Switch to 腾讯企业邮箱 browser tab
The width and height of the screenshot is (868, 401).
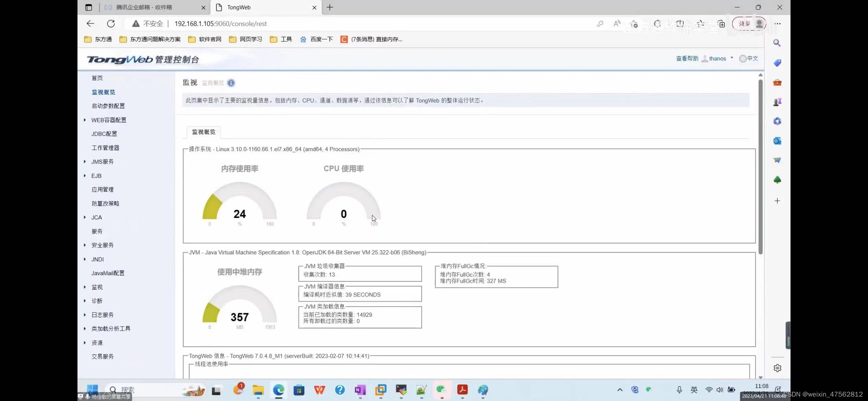point(144,7)
